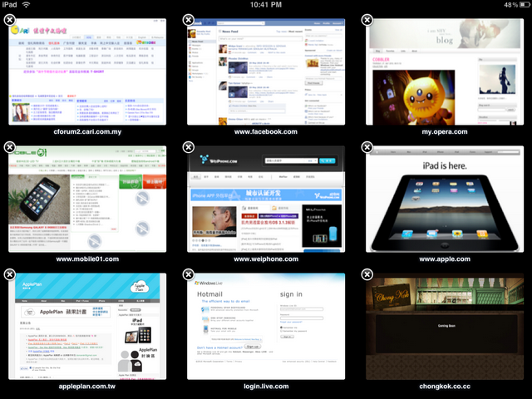Screen dimensions: 532x399
Task: Close the cforum2.cari.com.my tab
Action: [x=10, y=20]
